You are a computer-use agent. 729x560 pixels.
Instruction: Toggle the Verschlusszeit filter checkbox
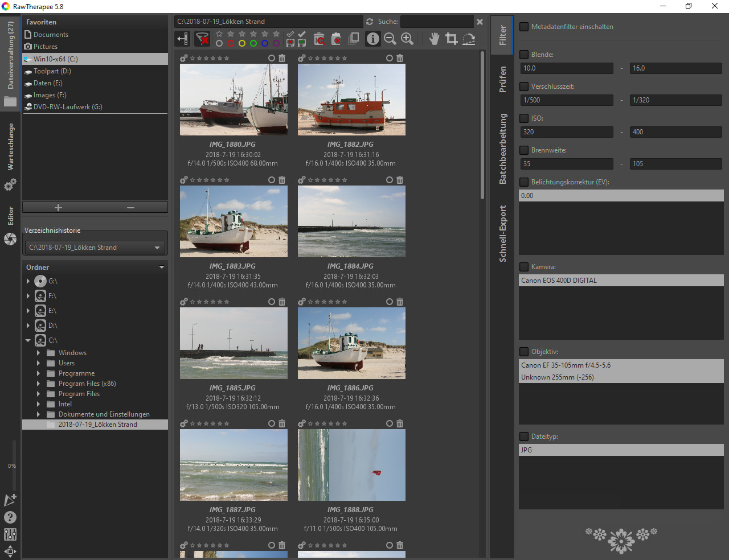(x=524, y=87)
